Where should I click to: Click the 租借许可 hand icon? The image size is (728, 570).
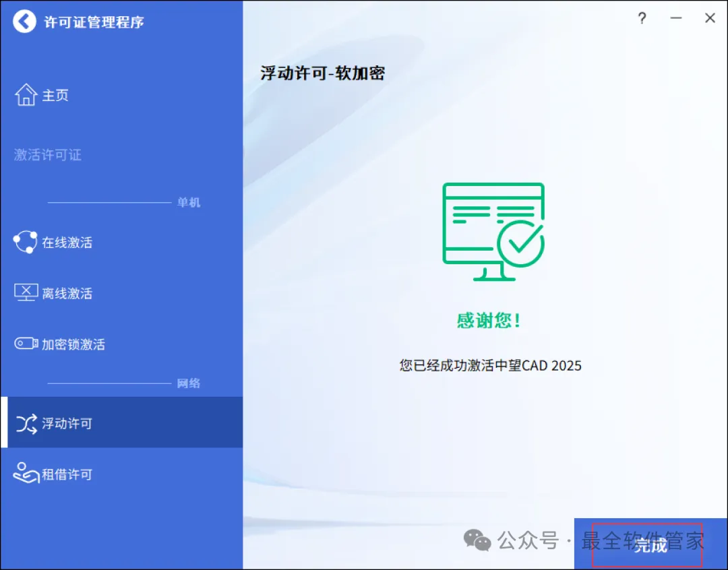[26, 473]
